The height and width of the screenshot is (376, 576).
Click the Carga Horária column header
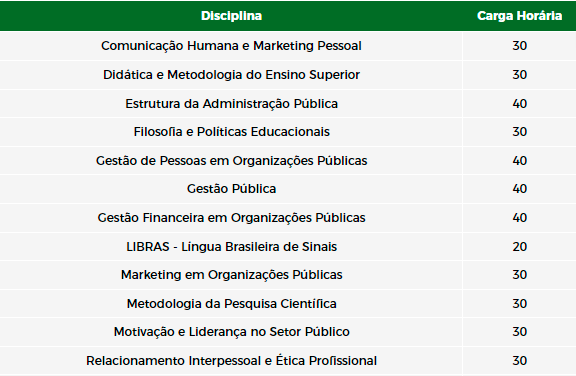tap(519, 16)
